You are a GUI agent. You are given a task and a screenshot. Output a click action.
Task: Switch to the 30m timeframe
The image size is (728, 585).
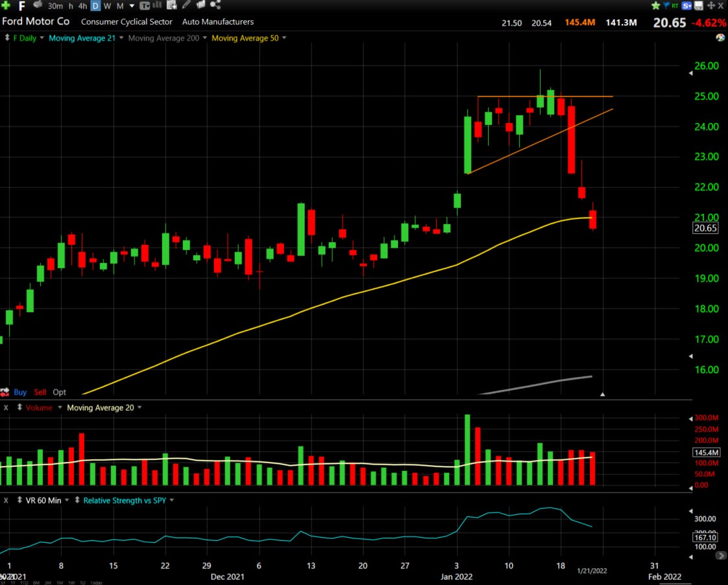(55, 6)
